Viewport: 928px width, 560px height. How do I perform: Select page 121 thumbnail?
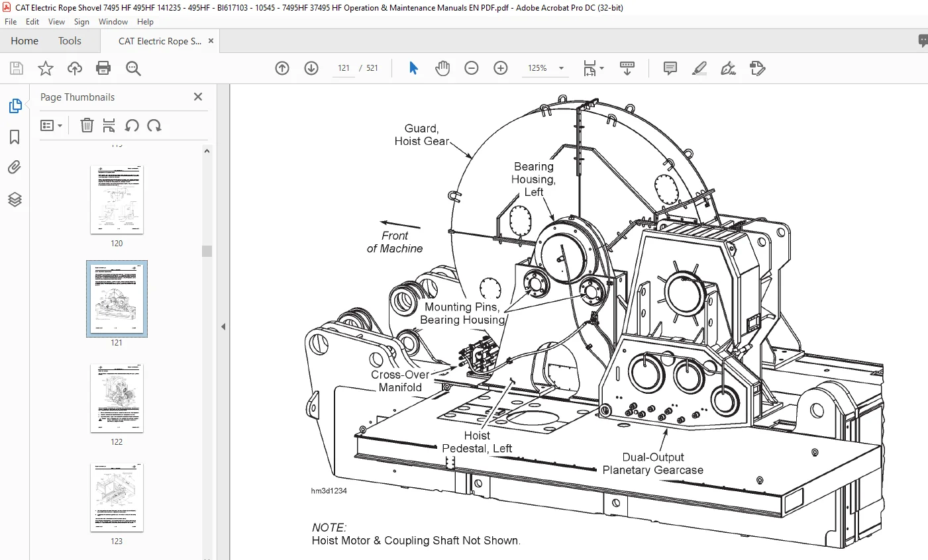coord(117,299)
